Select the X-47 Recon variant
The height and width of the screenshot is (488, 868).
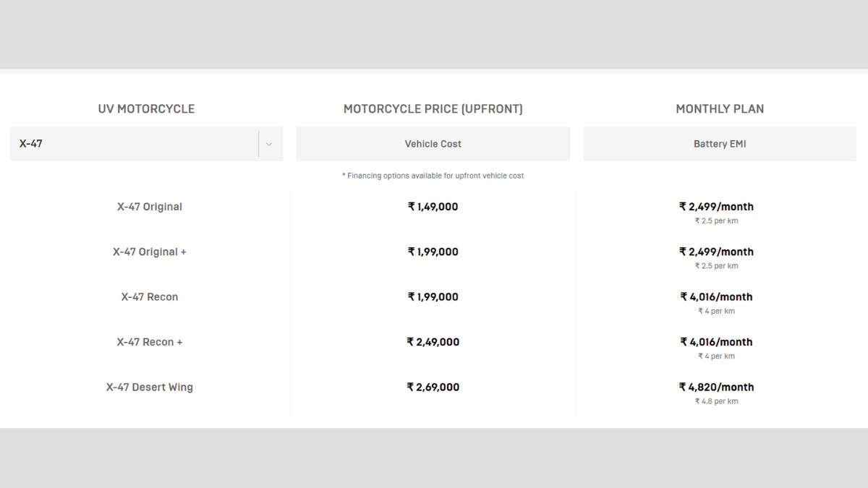pyautogui.click(x=150, y=296)
